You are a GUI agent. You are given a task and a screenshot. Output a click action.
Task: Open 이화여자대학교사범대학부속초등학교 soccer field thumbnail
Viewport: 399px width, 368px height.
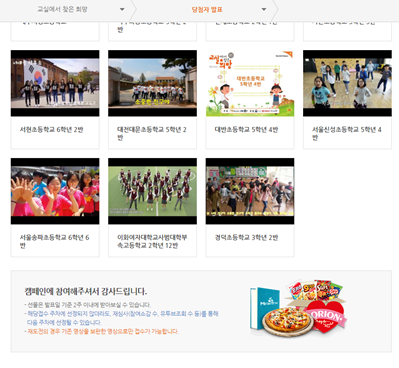pyautogui.click(x=152, y=191)
